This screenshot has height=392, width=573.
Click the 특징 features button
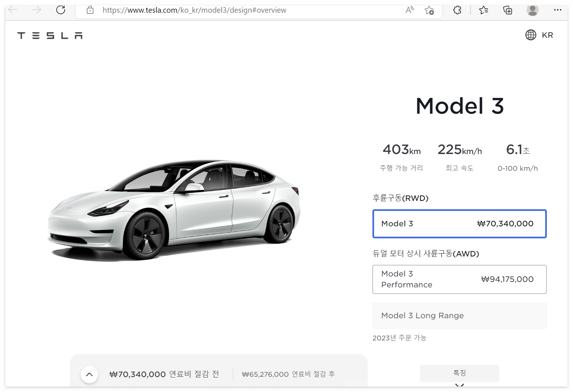click(459, 373)
